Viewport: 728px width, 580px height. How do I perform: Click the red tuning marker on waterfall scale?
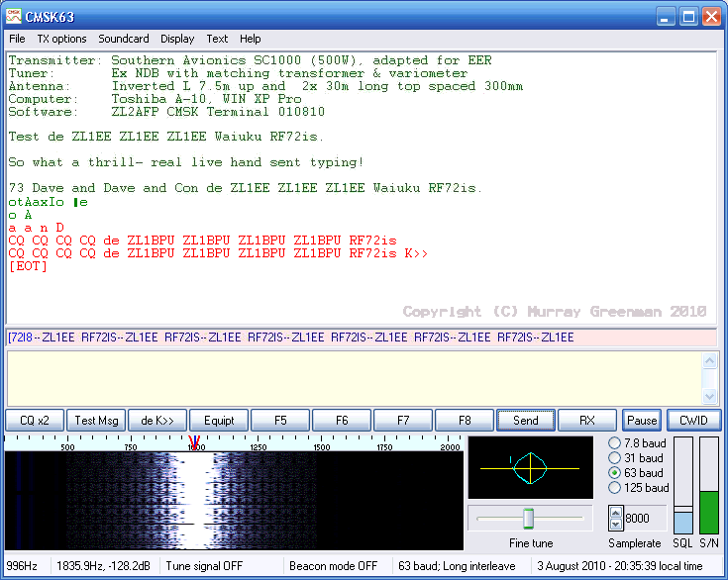click(x=195, y=441)
